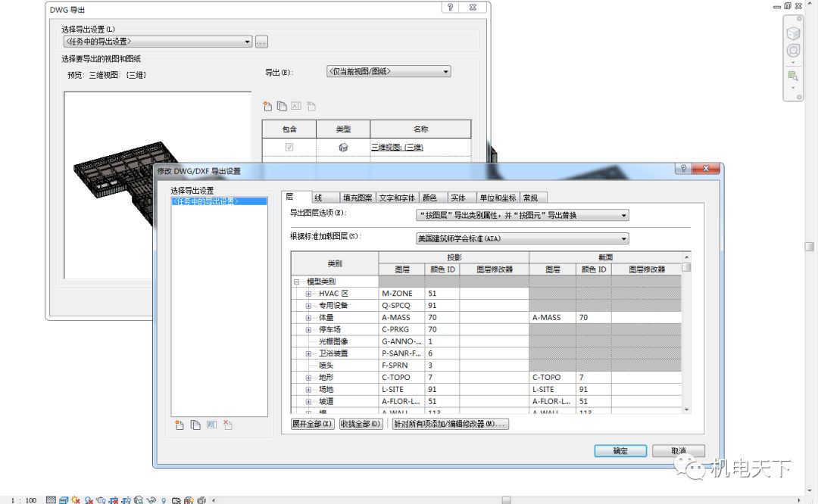Switch to the 单位和坐标 tab
The height and width of the screenshot is (504, 818).
click(498, 198)
